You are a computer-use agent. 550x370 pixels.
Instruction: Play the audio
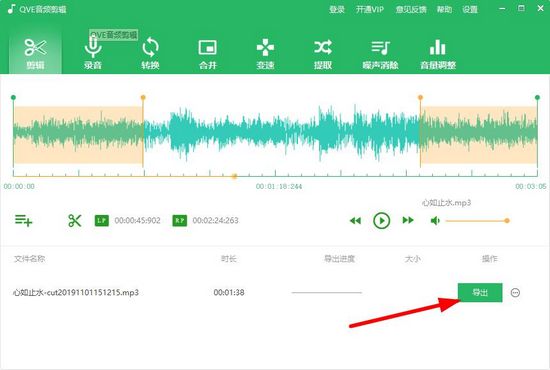(382, 221)
